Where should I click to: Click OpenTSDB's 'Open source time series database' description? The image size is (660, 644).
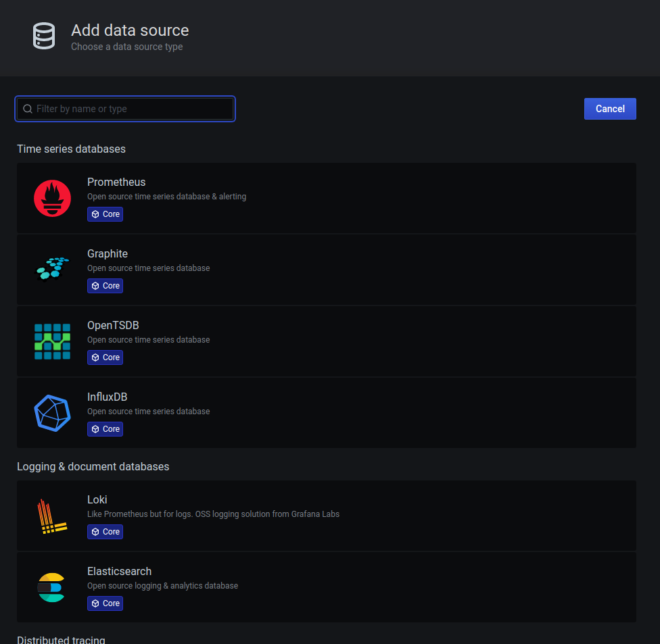click(149, 339)
